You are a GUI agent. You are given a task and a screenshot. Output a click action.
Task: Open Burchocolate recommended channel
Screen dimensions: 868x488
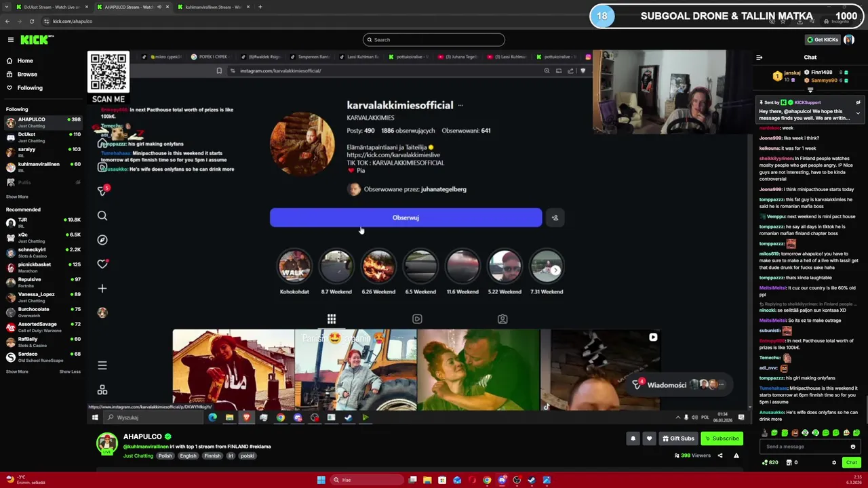pos(42,312)
